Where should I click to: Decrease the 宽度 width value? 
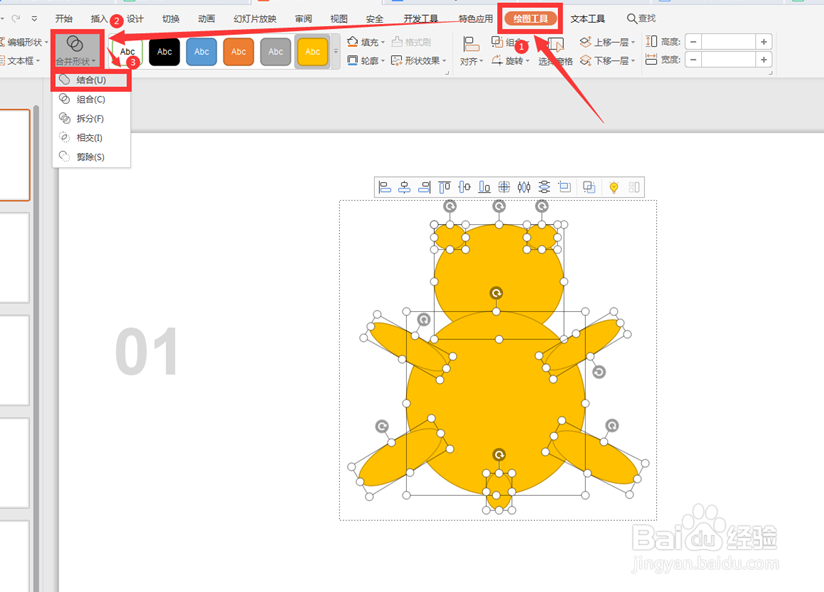pyautogui.click(x=694, y=60)
